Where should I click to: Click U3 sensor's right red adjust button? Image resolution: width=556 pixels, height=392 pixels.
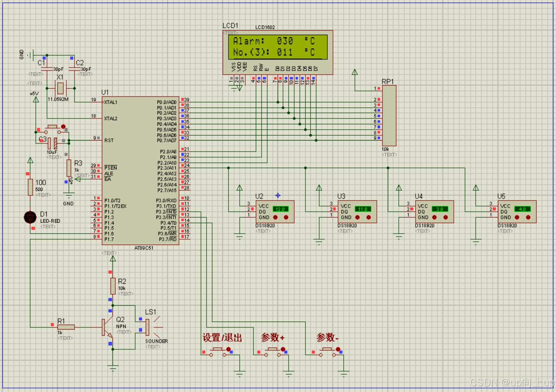click(369, 217)
